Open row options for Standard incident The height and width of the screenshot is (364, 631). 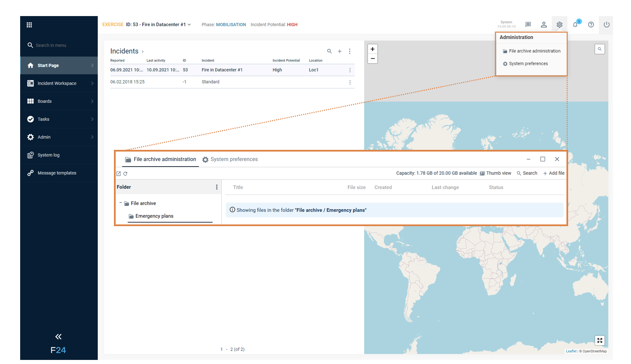click(350, 82)
